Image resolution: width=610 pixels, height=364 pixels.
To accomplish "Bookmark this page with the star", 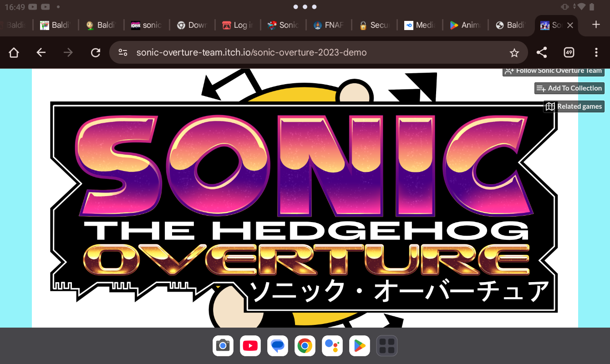I will tap(514, 53).
